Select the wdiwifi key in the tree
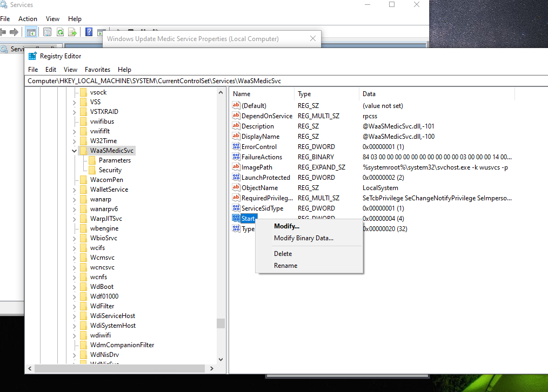The image size is (548, 392). (x=101, y=335)
